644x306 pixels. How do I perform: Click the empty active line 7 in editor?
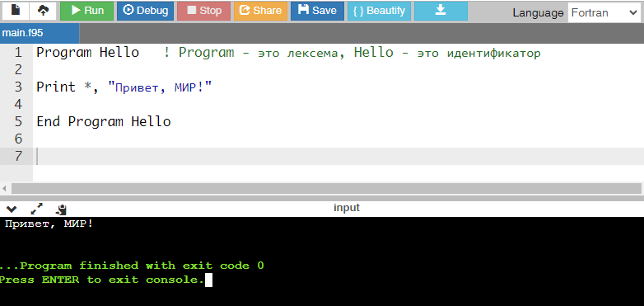(x=338, y=156)
